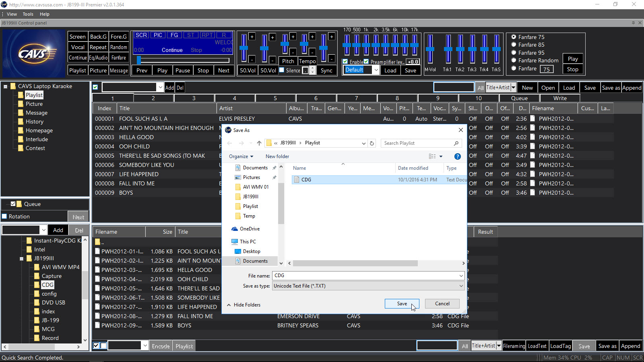Select the Fanfare 85 radio option
This screenshot has height=362, width=644.
pyautogui.click(x=514, y=45)
